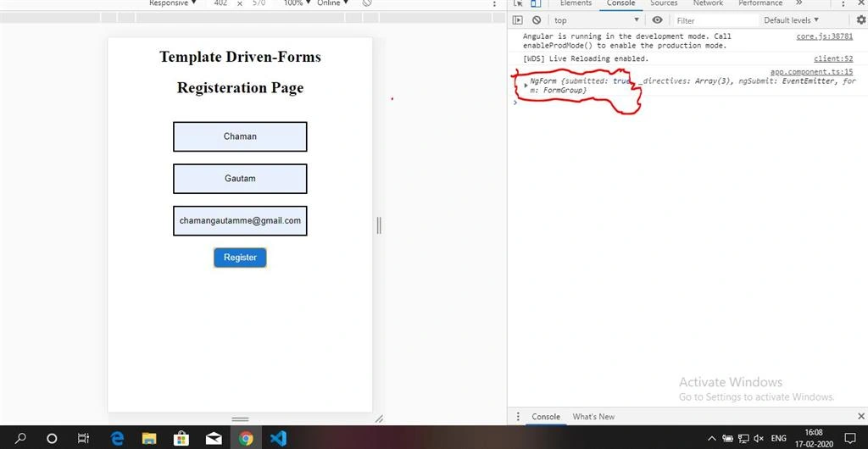This screenshot has height=449, width=868.
Task: Switch to the Elements tab
Action: (576, 3)
